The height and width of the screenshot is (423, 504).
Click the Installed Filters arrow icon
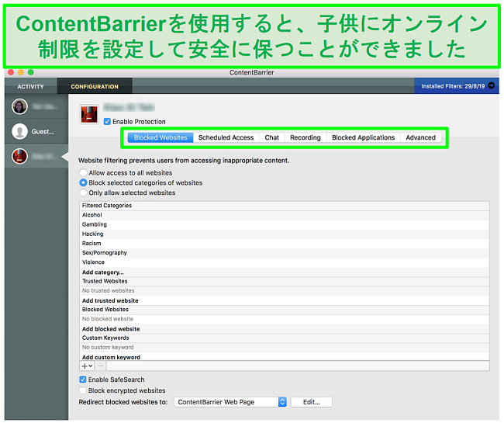coord(491,85)
